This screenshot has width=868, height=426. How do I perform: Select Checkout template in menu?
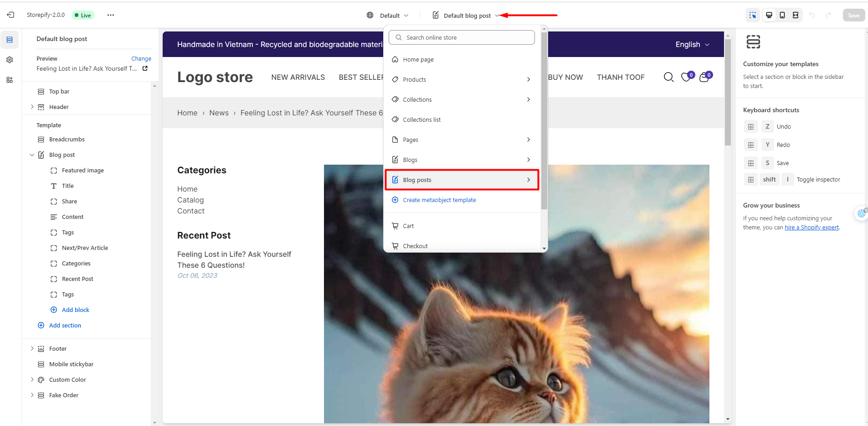pos(462,246)
